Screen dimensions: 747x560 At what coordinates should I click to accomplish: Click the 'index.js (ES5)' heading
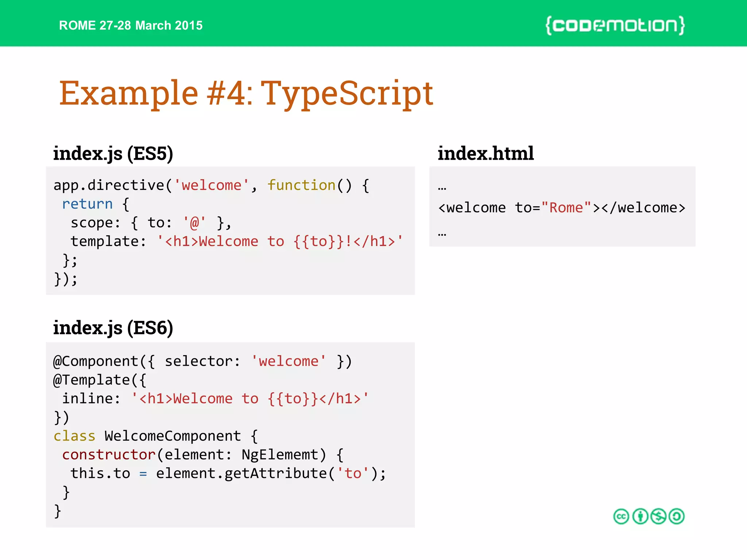pos(113,153)
